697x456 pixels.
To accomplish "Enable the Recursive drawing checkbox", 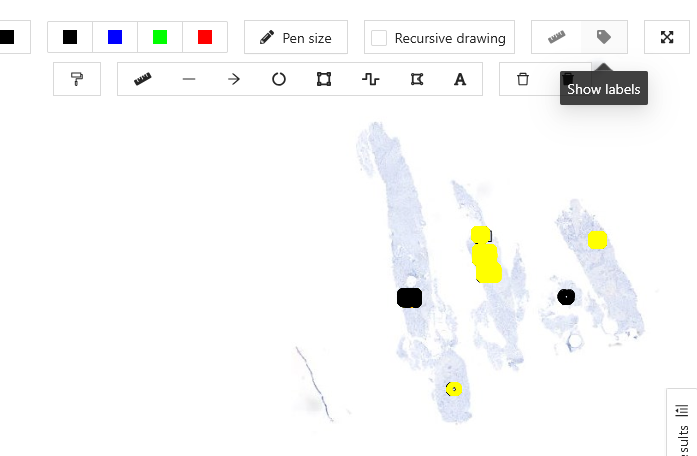I will coord(379,38).
